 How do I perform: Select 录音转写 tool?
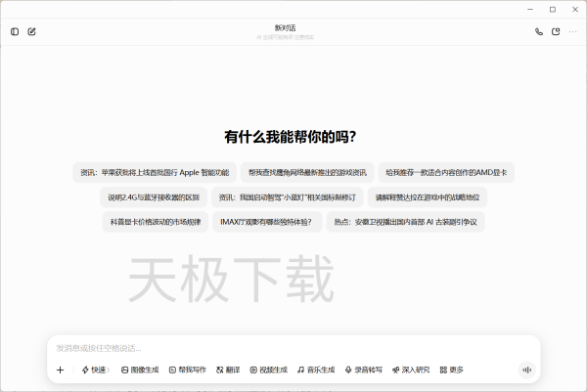click(364, 370)
